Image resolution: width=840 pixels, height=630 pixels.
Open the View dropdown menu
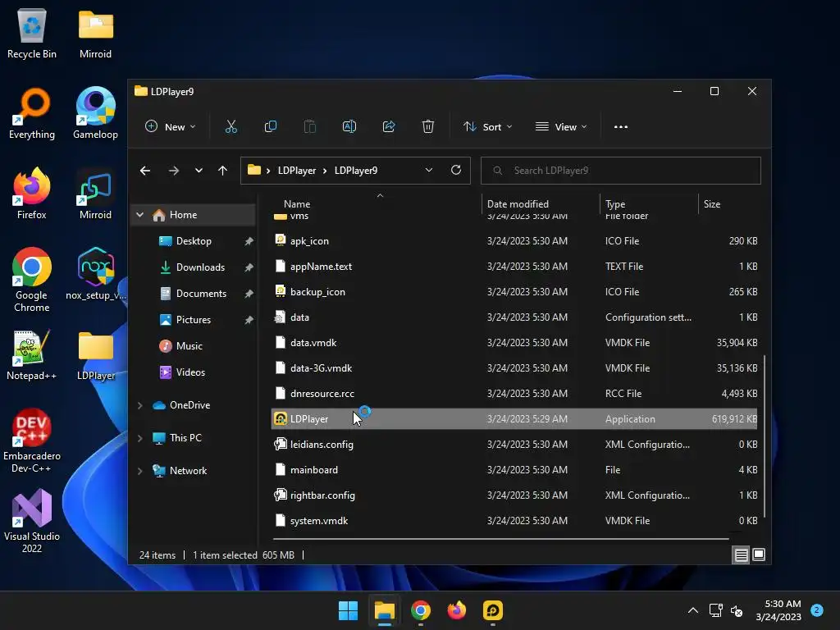(561, 127)
